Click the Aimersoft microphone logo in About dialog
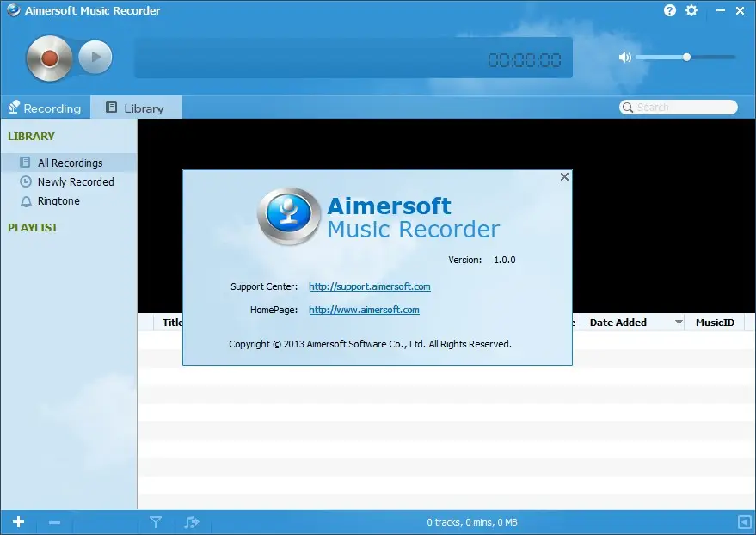Viewport: 756px width, 535px height. pos(289,216)
